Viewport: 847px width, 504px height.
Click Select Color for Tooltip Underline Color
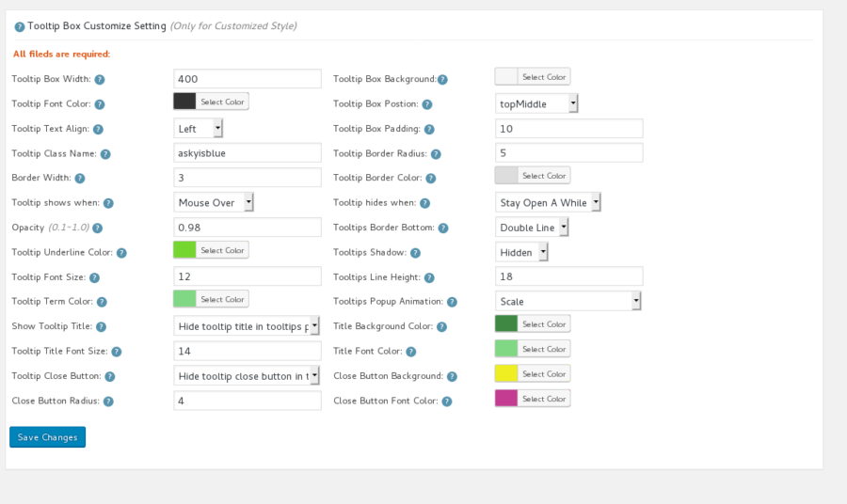click(x=222, y=250)
